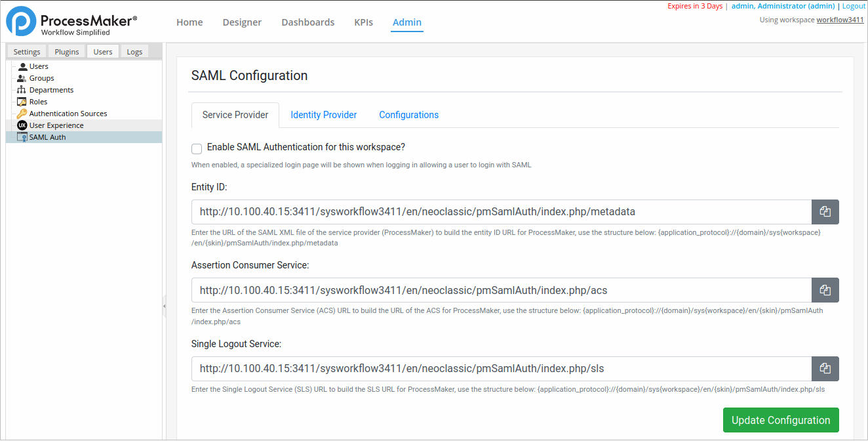Select SAML Auth in the tree
This screenshot has width=868, height=441.
coord(47,137)
